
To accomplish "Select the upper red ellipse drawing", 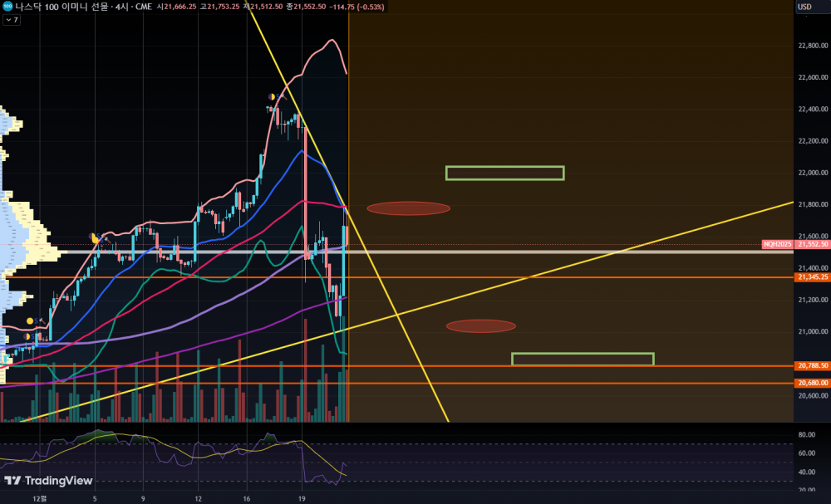I will point(408,208).
